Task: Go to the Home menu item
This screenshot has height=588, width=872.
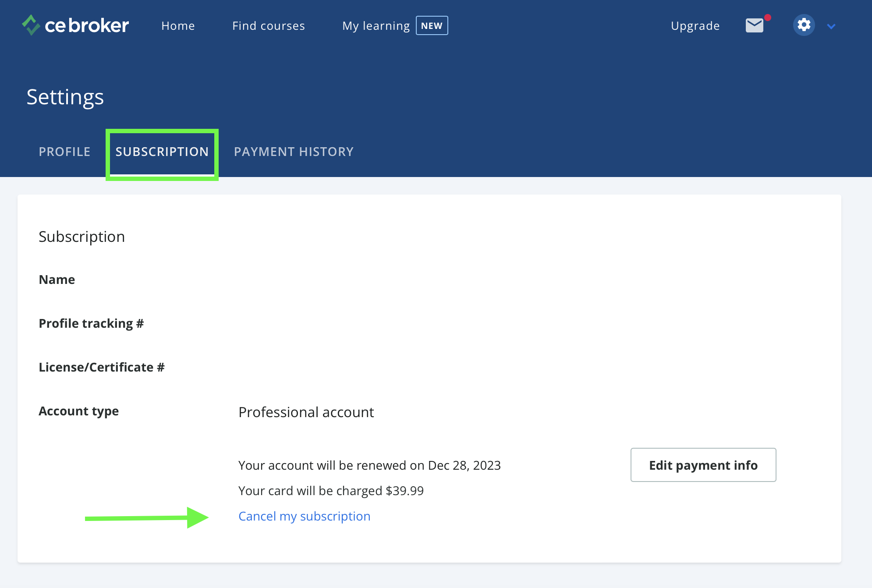Action: [178, 26]
